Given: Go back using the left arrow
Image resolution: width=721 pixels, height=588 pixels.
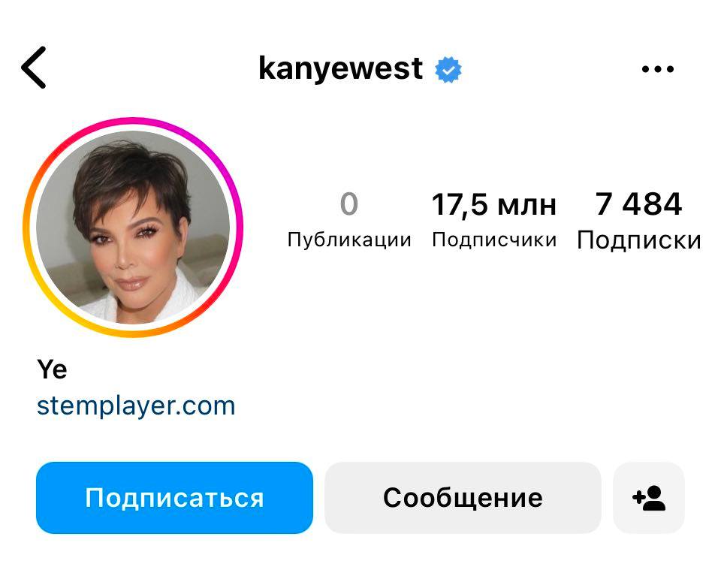Looking at the screenshot, I should point(34,68).
